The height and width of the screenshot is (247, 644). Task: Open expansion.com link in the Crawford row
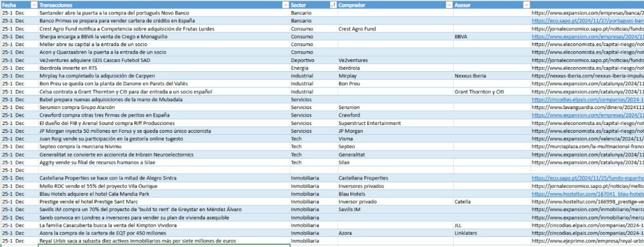coord(588,115)
